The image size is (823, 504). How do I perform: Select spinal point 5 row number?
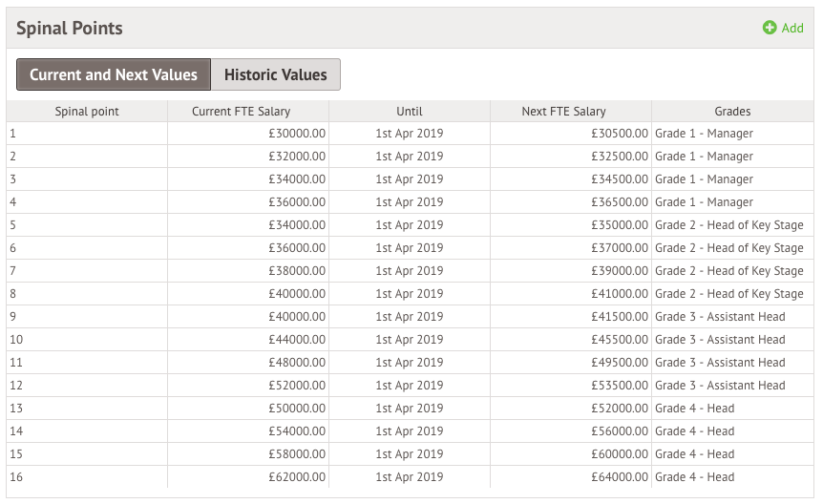pos(12,225)
